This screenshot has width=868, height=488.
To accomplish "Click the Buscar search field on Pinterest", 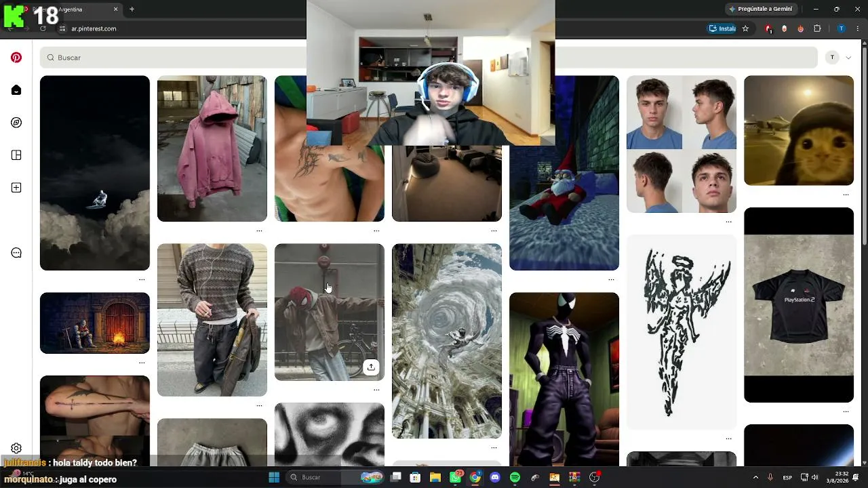I will tap(429, 58).
